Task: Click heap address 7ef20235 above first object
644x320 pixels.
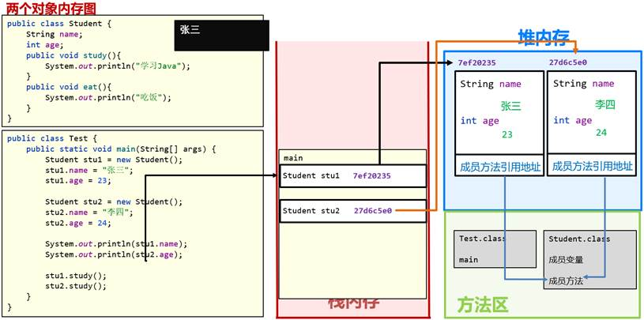Action: tap(476, 63)
